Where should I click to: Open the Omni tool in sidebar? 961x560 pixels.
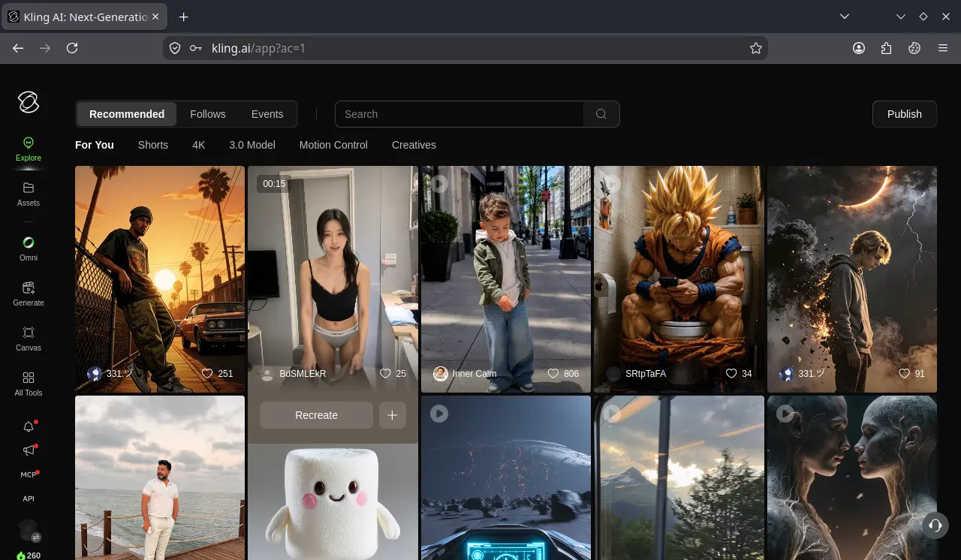click(x=29, y=248)
